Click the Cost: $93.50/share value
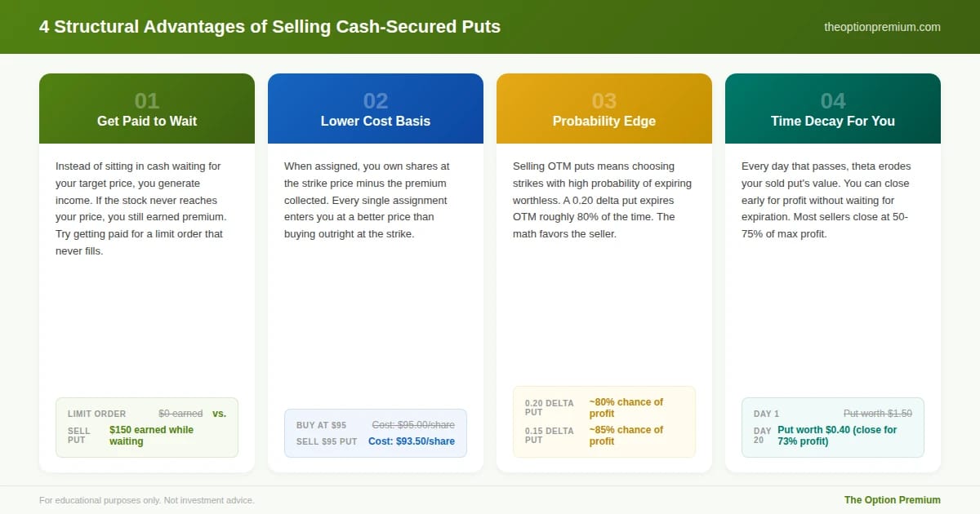The width and height of the screenshot is (980, 514). pos(412,441)
